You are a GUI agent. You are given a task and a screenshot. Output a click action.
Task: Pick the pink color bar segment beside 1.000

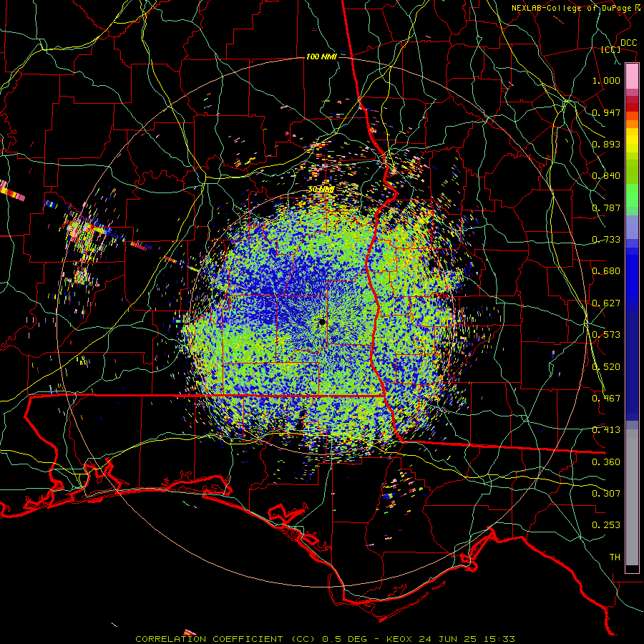(x=632, y=77)
